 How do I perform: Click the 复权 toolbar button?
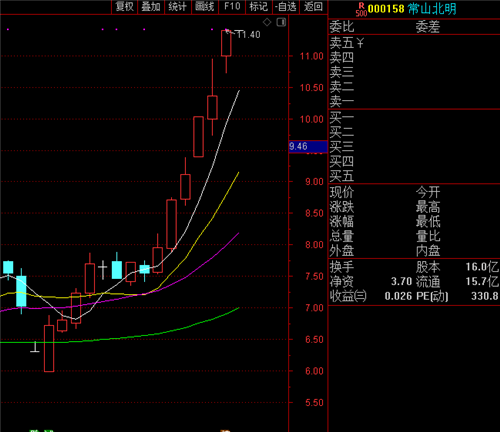click(x=124, y=7)
